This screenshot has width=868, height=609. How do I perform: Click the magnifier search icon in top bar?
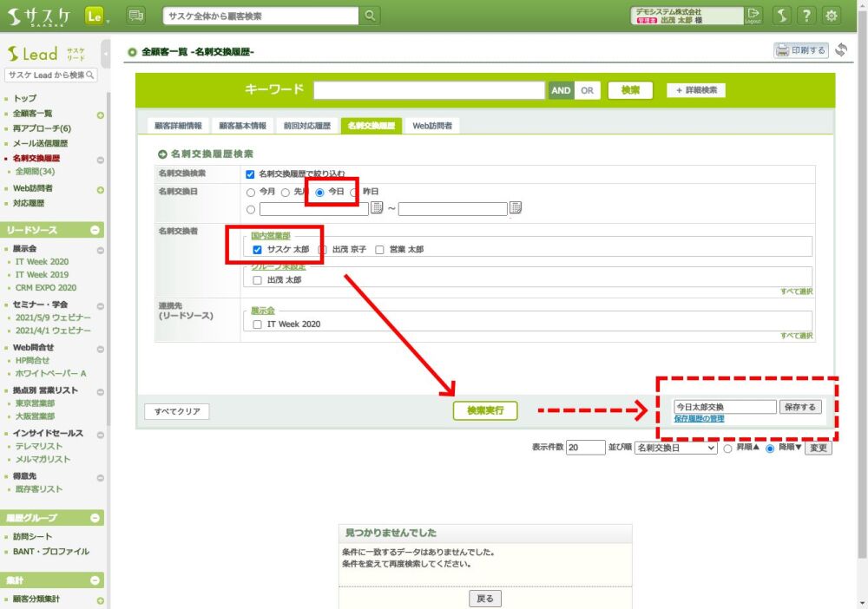coord(371,16)
